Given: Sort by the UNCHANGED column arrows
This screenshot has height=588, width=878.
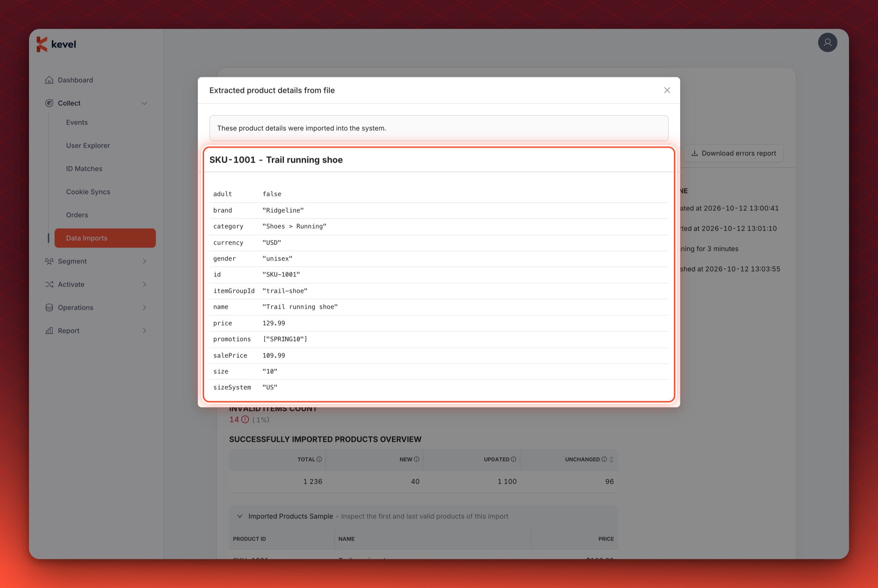Looking at the screenshot, I should pos(611,459).
